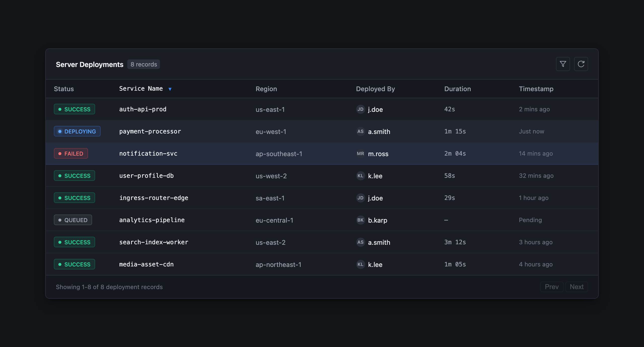Click the MR avatar for m.ross

coord(360,154)
